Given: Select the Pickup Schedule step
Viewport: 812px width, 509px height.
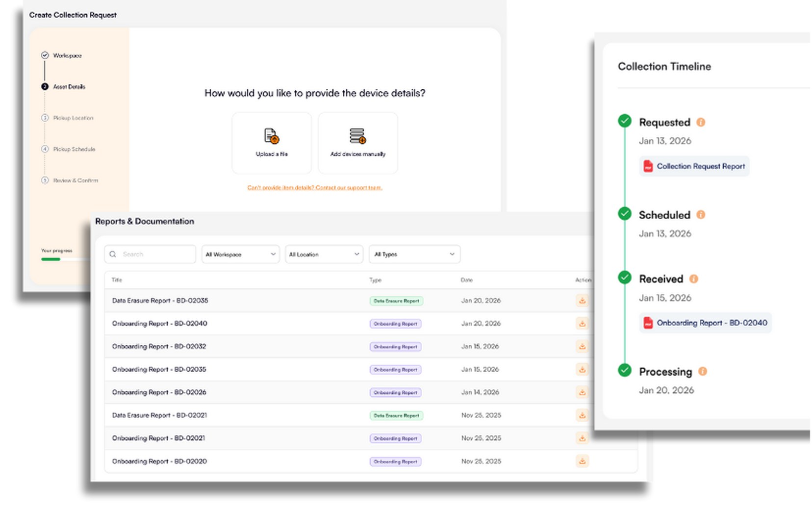Looking at the screenshot, I should coord(68,149).
